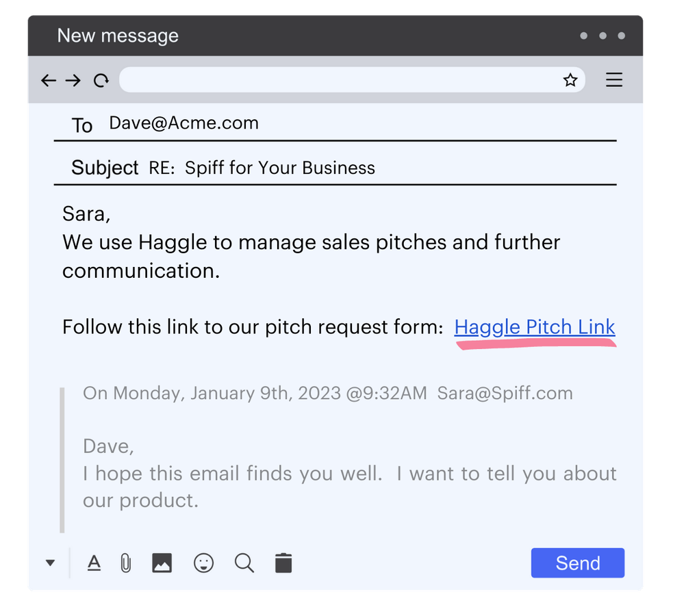Insert an image into the message

click(x=162, y=563)
